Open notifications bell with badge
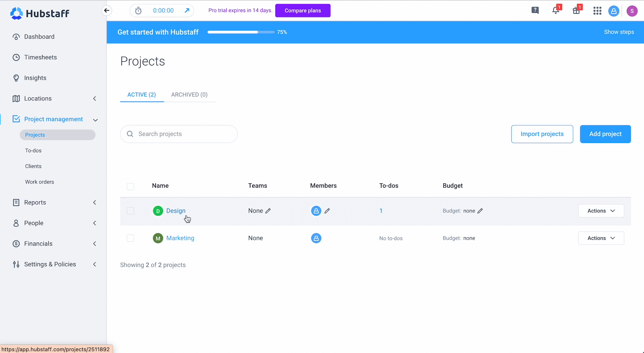The image size is (644, 353). [x=555, y=10]
